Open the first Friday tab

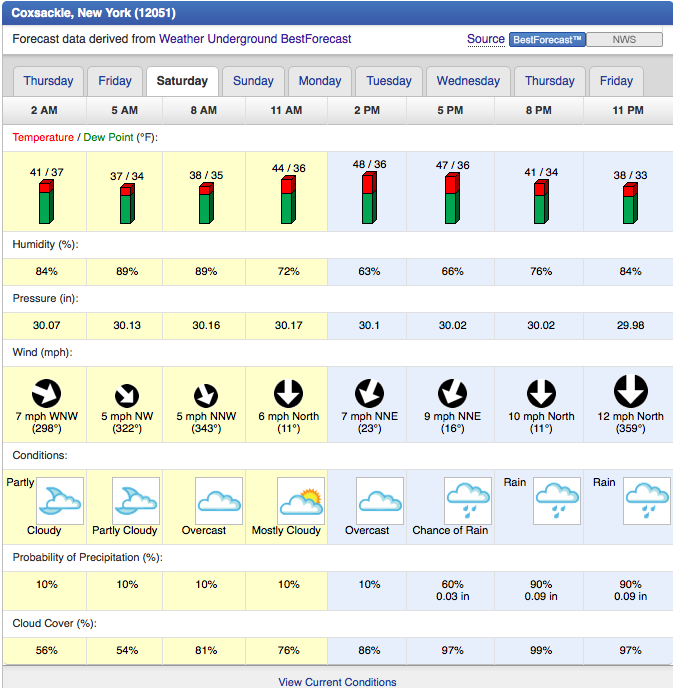click(115, 81)
